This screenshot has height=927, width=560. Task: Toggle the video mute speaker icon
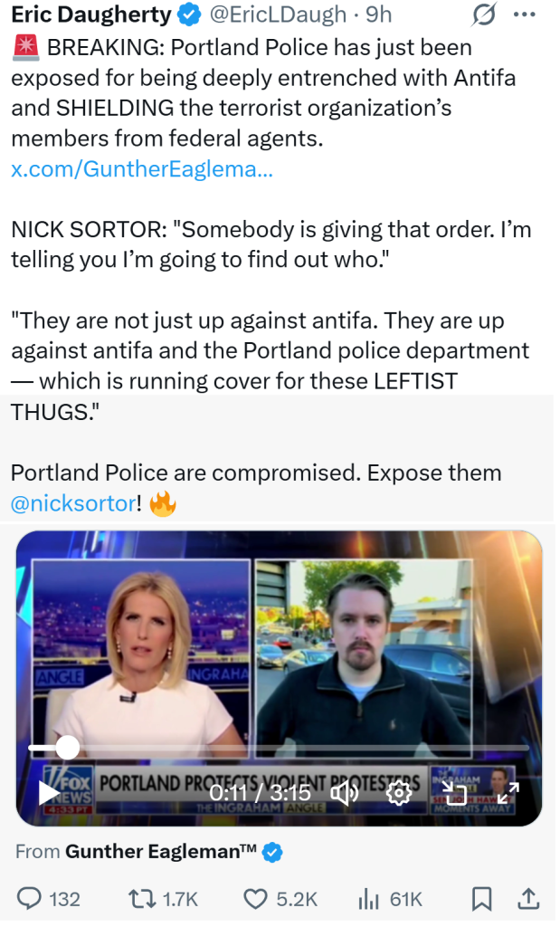(345, 792)
